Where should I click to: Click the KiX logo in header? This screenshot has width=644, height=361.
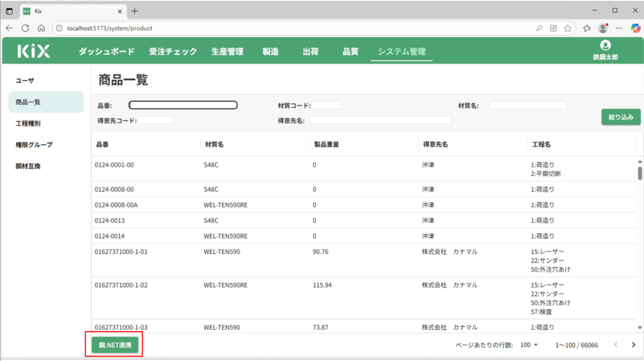[x=33, y=52]
